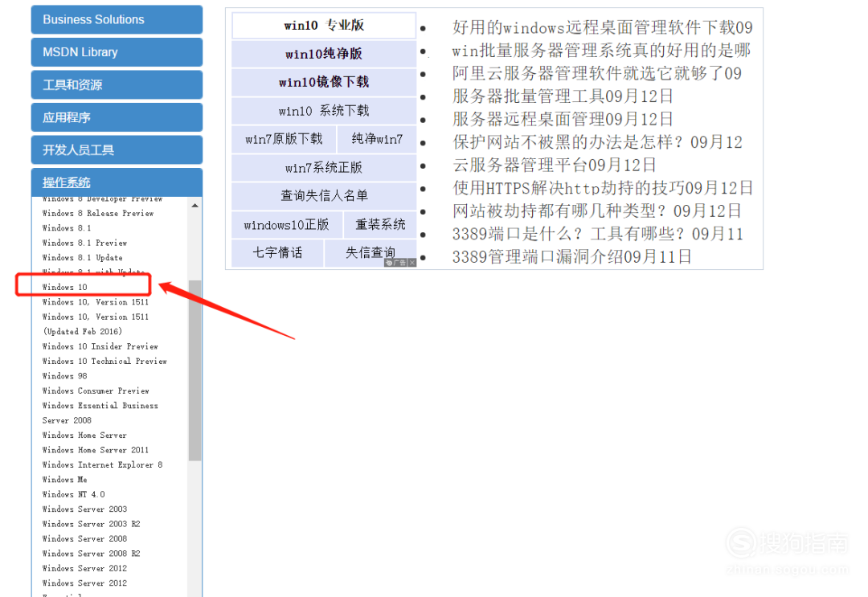The image size is (868, 597).
Task: Open 服务器远程桌面管理 article link
Action: (x=563, y=119)
